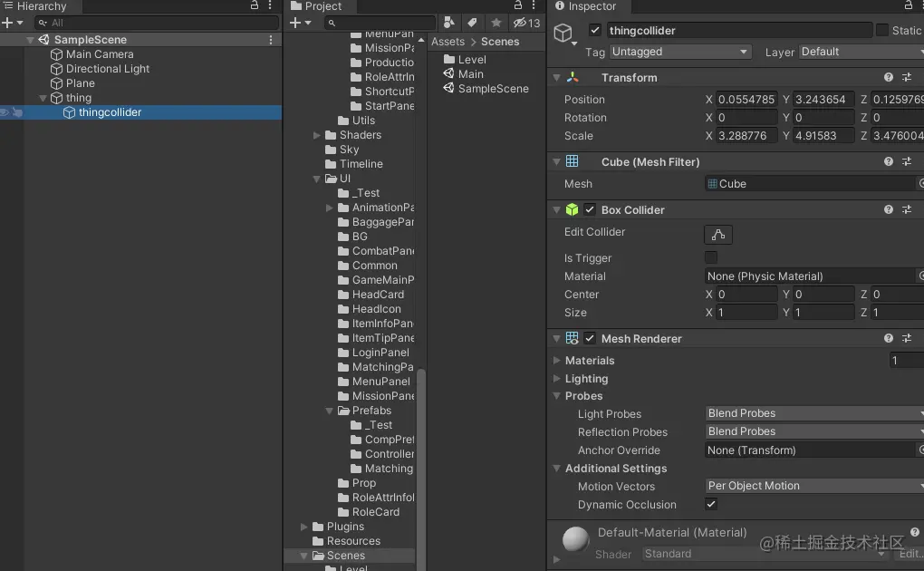The image size is (924, 571).
Task: Open the Tag dropdown Untagged
Action: point(680,52)
